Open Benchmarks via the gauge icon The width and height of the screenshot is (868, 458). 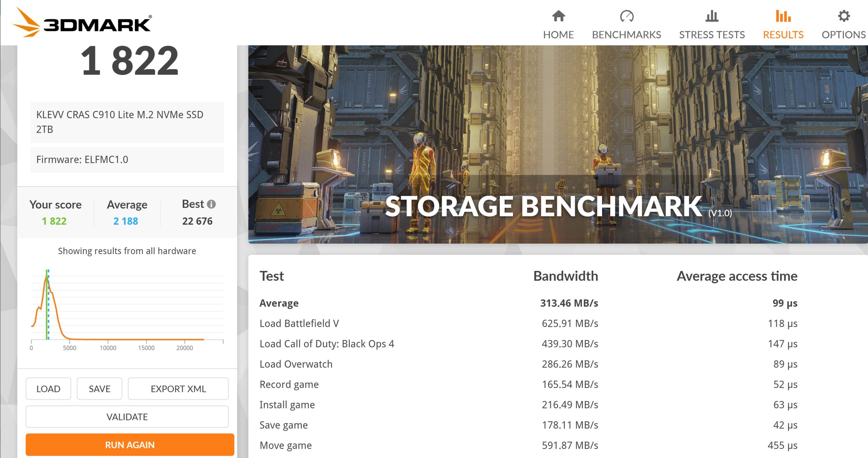[626, 16]
